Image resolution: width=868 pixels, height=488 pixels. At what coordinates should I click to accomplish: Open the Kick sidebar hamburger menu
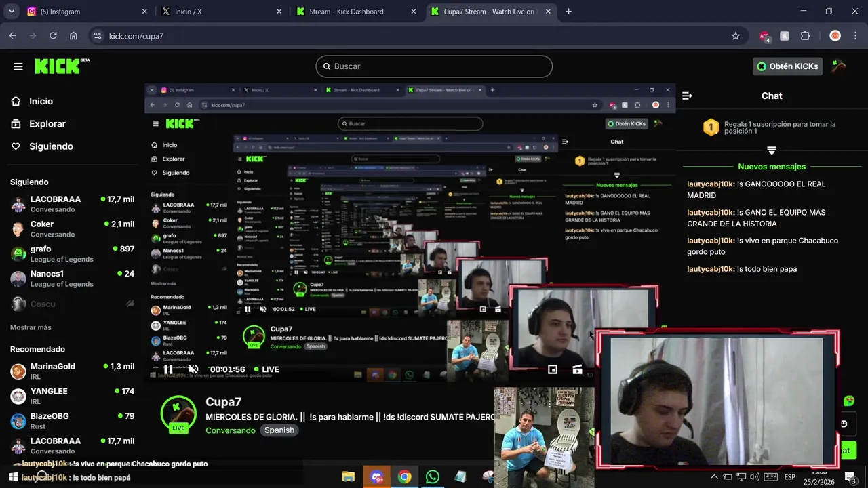click(18, 66)
